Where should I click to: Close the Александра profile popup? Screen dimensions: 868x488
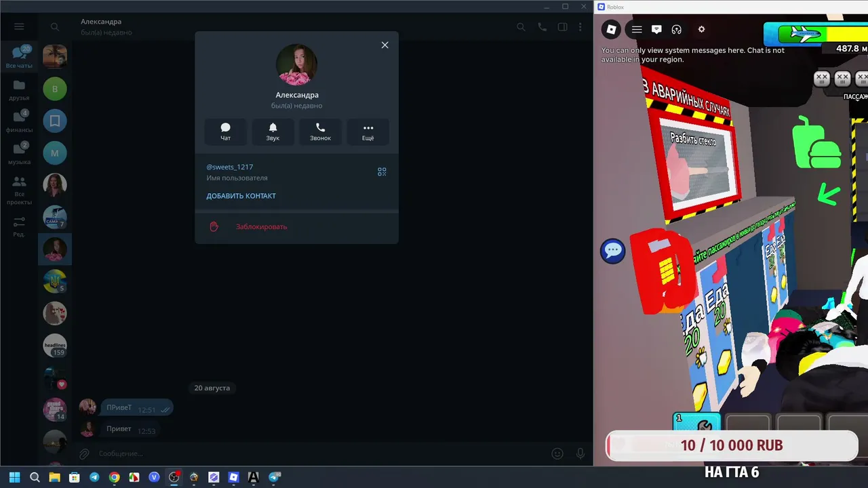tap(384, 45)
